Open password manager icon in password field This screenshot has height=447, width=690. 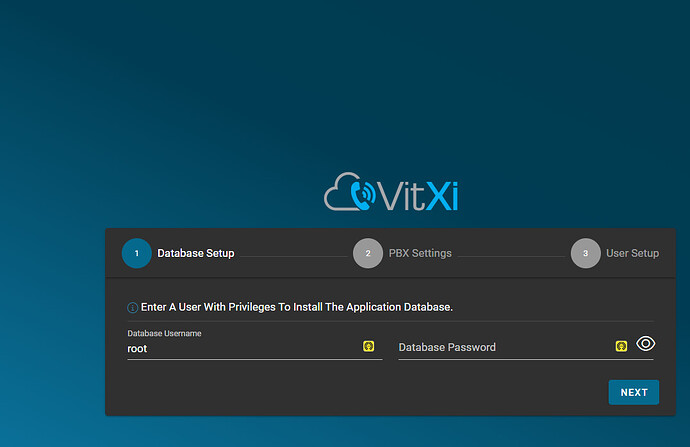[621, 346]
